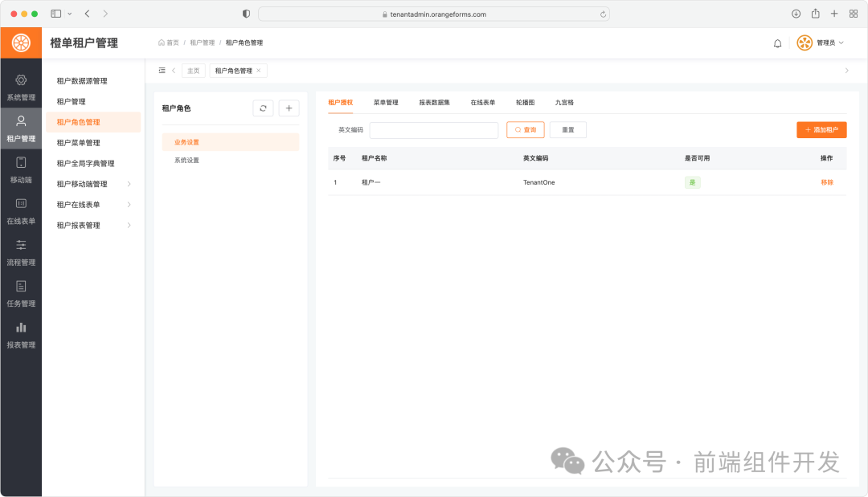Select the 移动端 mobile icon in sidebar
Screen dimensions: 868x497
[x=21, y=164]
